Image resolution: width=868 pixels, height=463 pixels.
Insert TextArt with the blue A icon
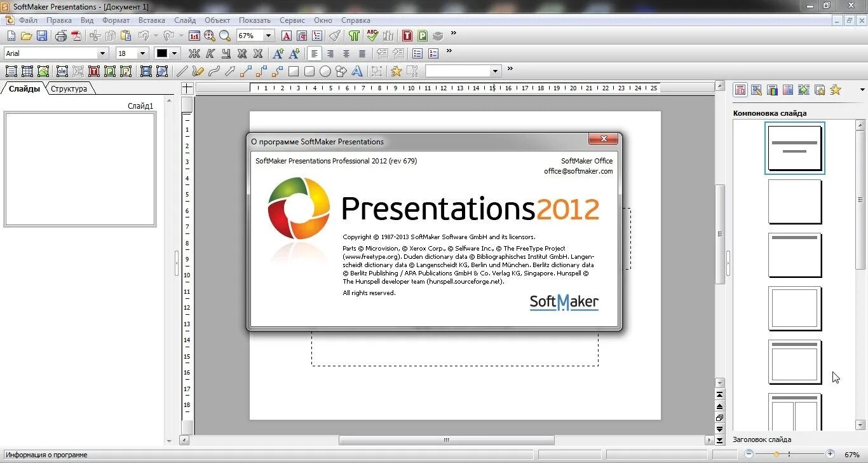[x=358, y=71]
